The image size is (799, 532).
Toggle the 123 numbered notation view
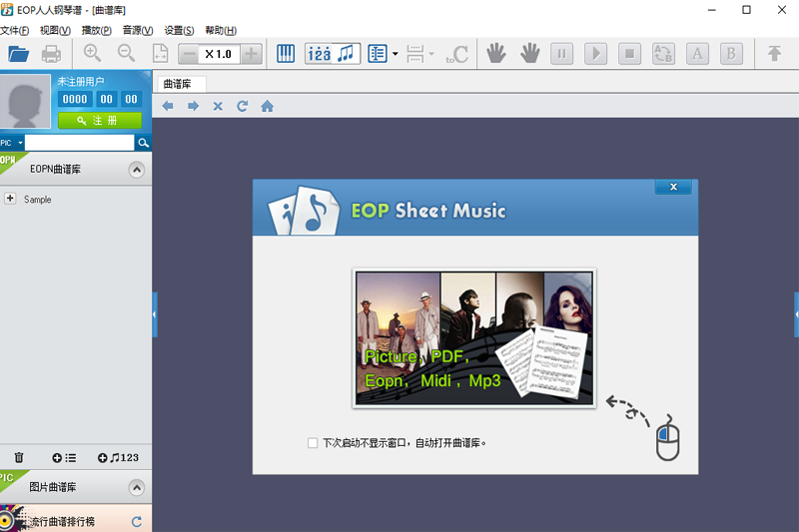point(320,54)
